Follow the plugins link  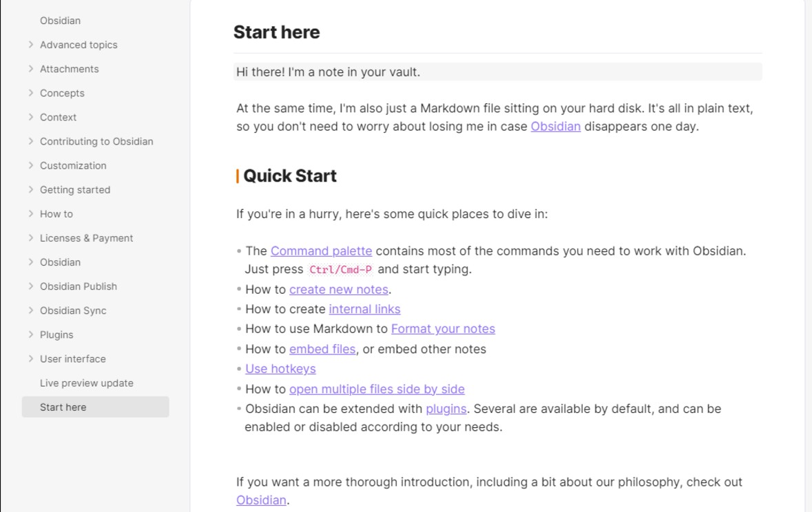(446, 409)
